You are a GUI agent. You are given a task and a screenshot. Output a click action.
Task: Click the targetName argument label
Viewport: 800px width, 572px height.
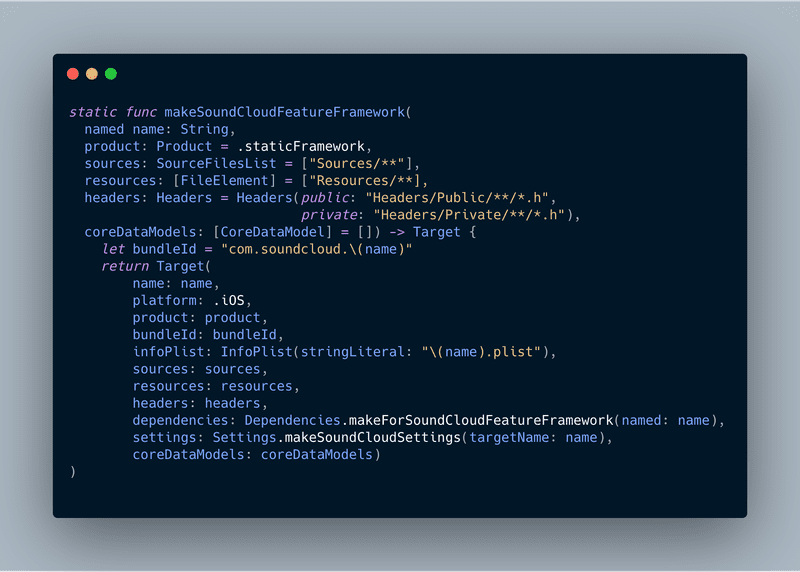(509, 438)
